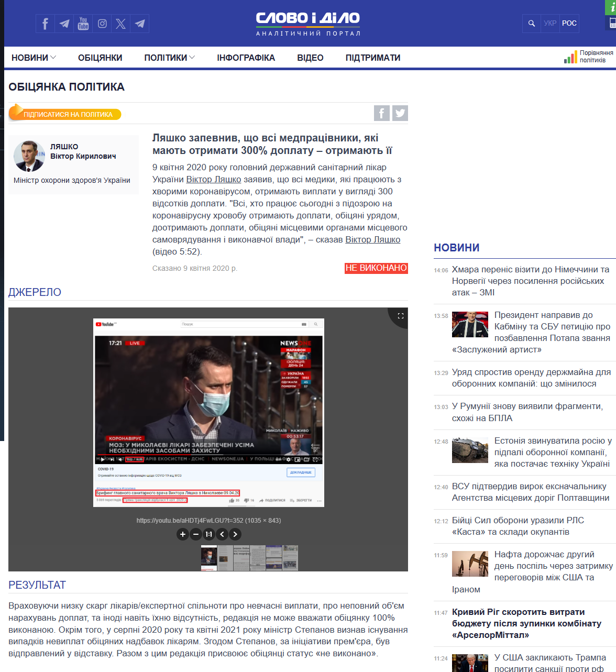
Task: Open news about петицію про Потапа
Action: tap(531, 332)
